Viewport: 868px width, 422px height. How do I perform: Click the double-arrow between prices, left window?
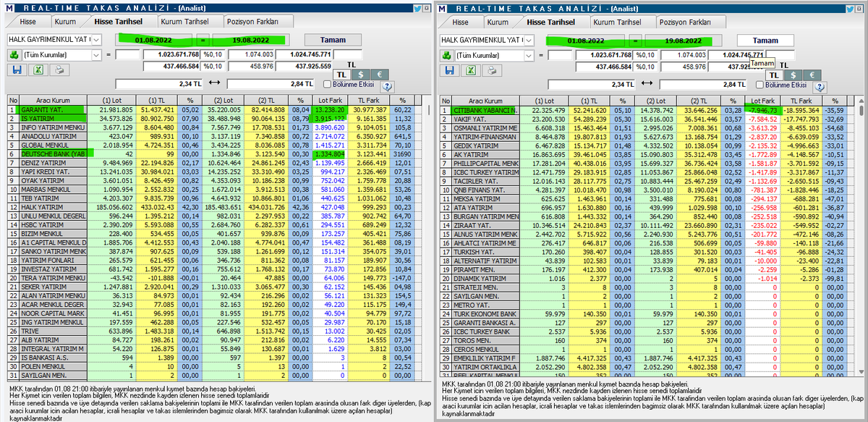213,84
